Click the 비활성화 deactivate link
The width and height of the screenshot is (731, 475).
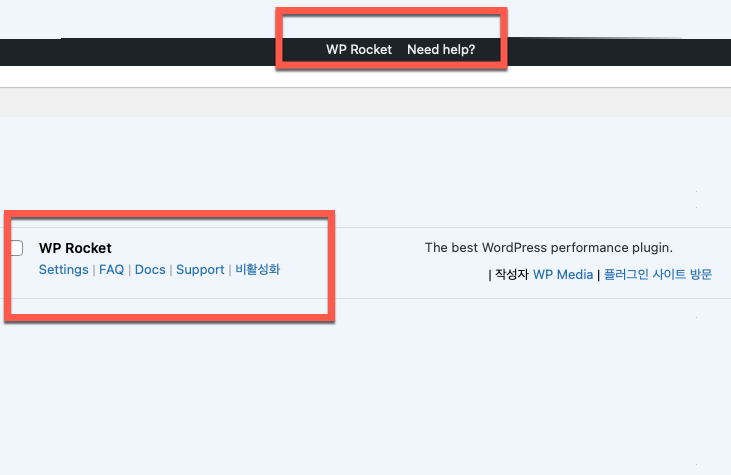(x=257, y=269)
